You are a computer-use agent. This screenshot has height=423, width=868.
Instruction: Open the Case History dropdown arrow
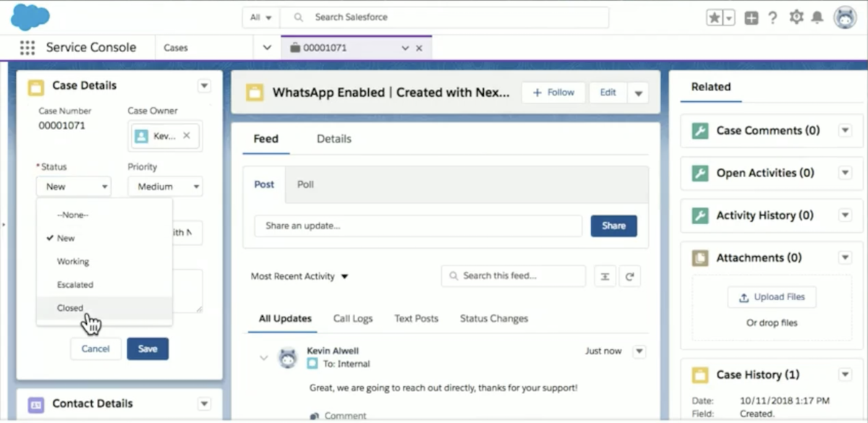[845, 375]
